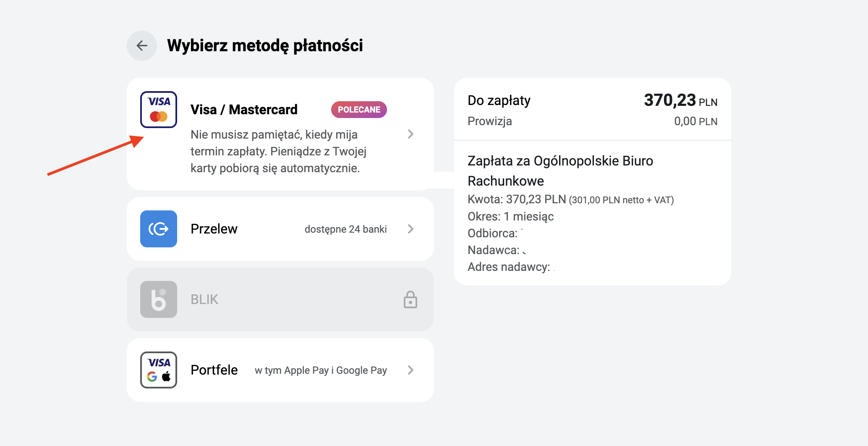The image size is (868, 446).
Task: Expand the Przelew option chevron
Action: click(x=410, y=229)
